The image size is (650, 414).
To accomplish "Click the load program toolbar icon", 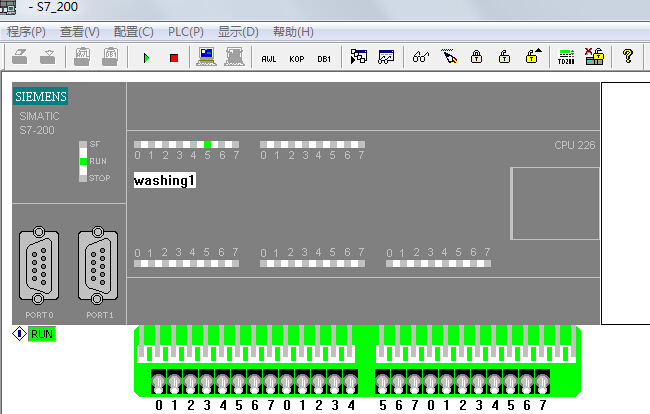I will pos(19,57).
